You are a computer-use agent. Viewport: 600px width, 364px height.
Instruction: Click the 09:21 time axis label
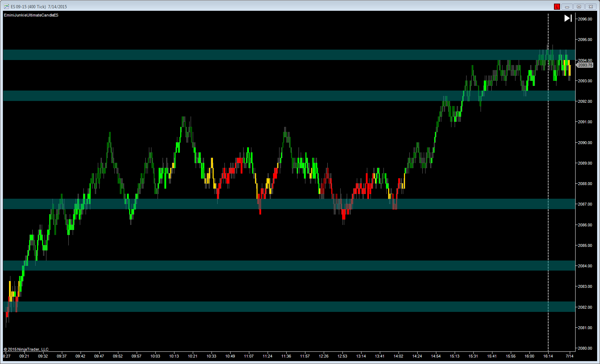[24, 356]
